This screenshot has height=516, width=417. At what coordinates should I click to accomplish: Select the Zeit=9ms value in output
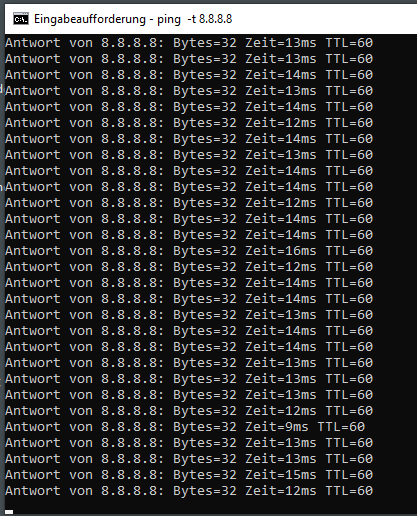click(x=277, y=427)
